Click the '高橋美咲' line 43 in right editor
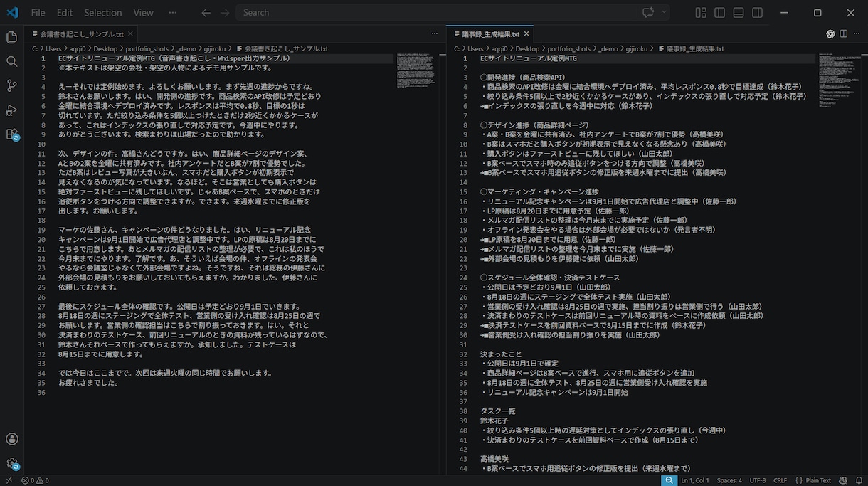The height and width of the screenshot is (486, 868). [x=494, y=459]
